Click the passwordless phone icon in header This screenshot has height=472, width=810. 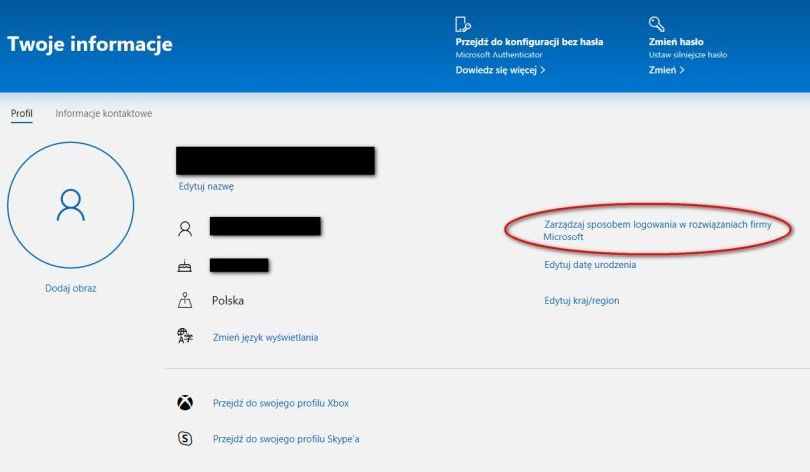pyautogui.click(x=463, y=24)
